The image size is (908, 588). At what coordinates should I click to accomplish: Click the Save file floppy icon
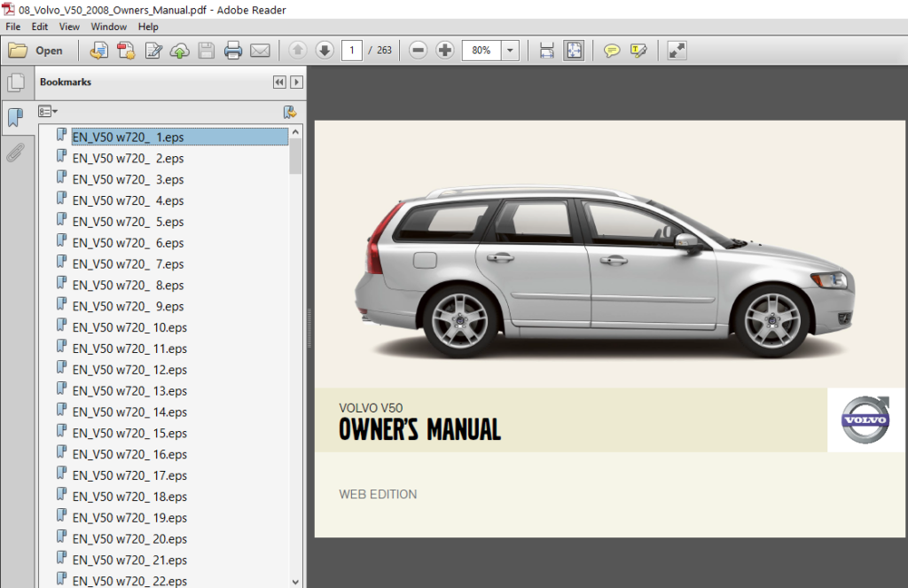point(206,51)
